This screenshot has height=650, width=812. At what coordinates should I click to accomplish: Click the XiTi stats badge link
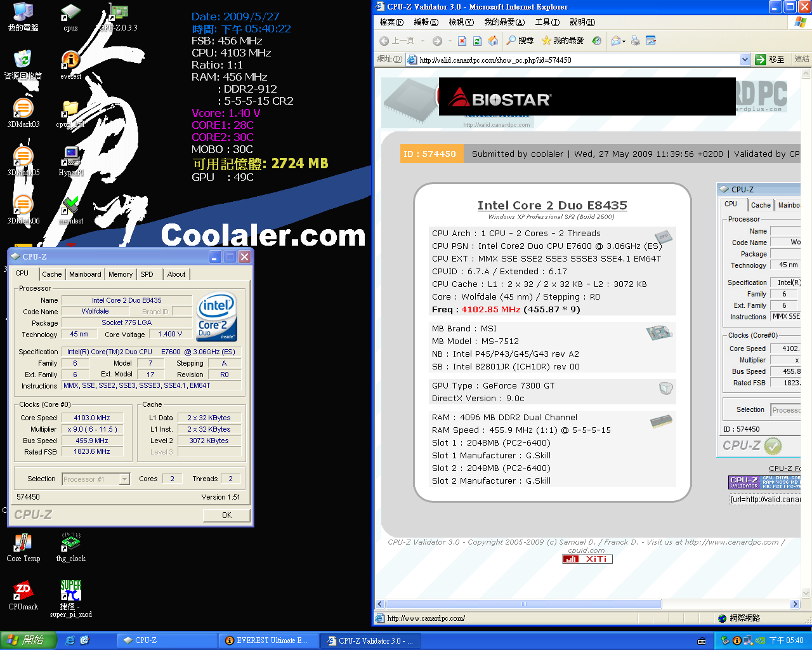point(587,559)
